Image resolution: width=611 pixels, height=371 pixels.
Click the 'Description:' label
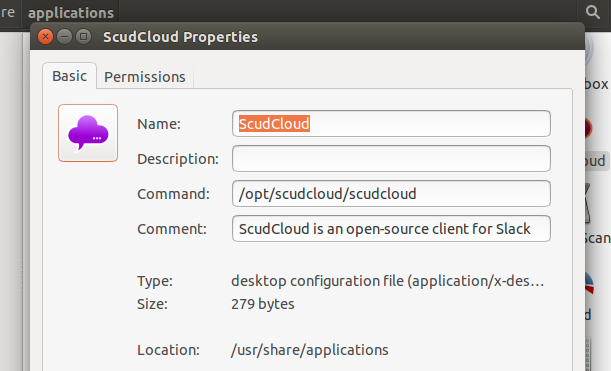178,159
